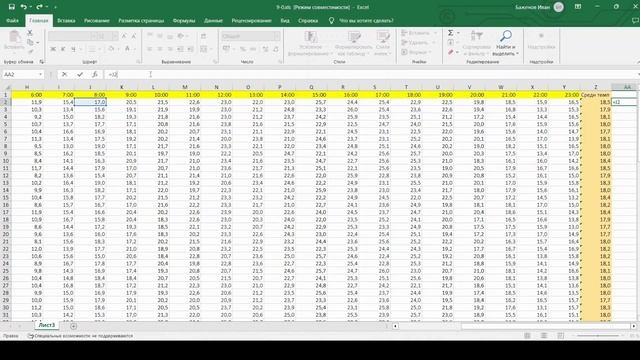Click the Вид tab

click(285, 20)
